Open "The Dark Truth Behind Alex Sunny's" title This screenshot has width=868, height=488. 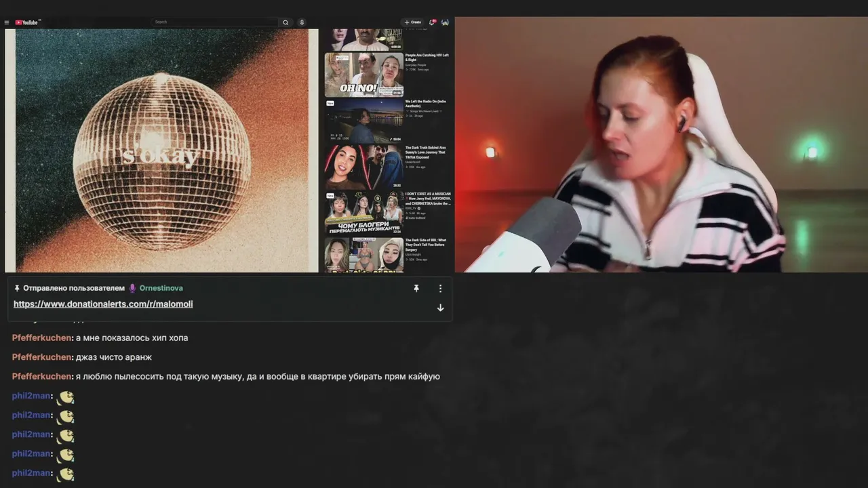[x=426, y=152]
